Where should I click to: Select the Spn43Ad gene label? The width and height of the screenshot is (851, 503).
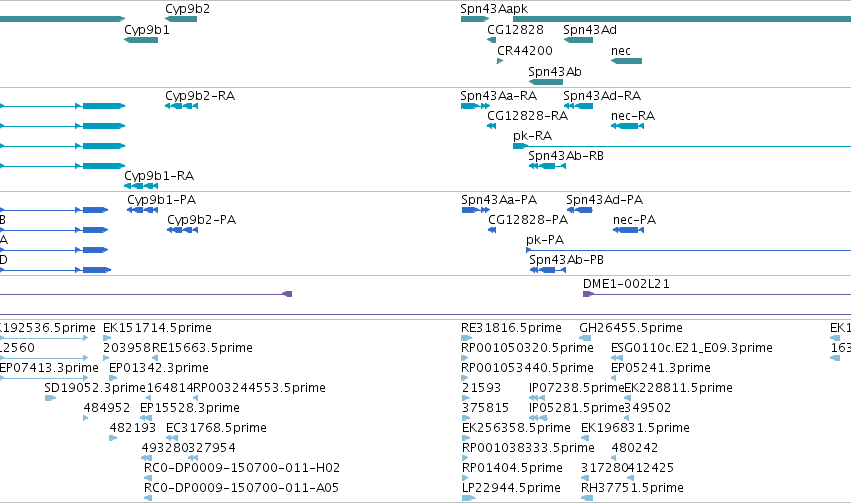click(590, 30)
